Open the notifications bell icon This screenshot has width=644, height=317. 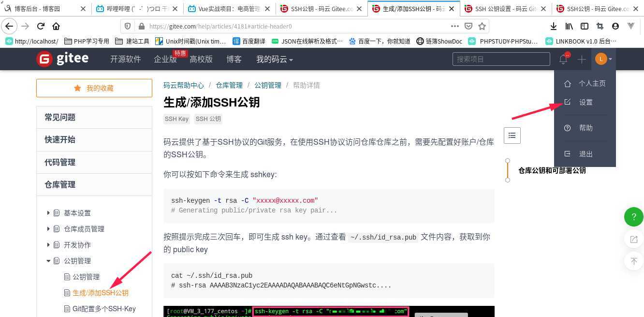click(562, 59)
